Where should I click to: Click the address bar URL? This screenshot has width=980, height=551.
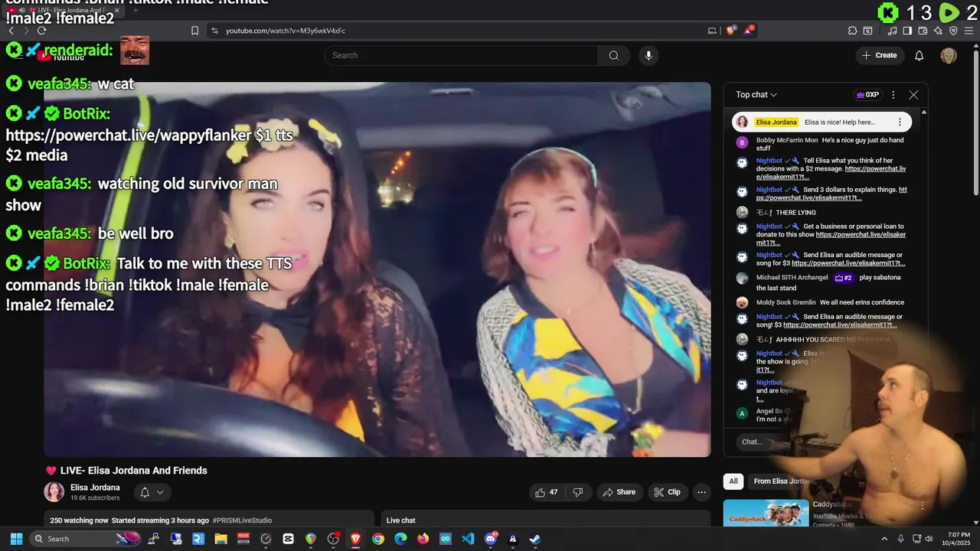coord(285,31)
